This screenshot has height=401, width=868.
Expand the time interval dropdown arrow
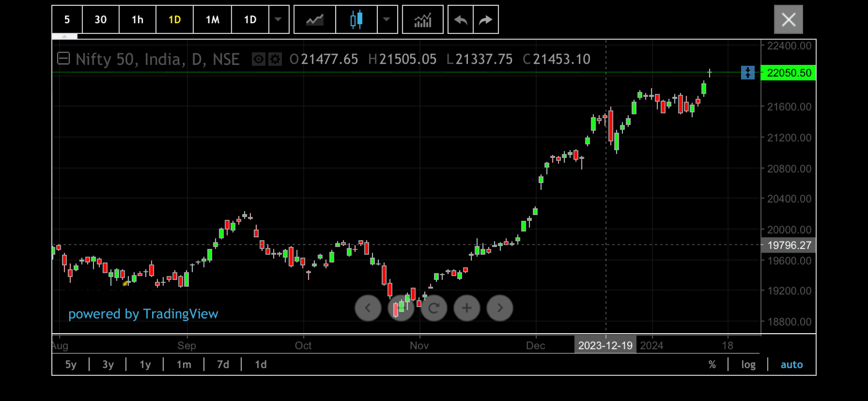point(278,20)
